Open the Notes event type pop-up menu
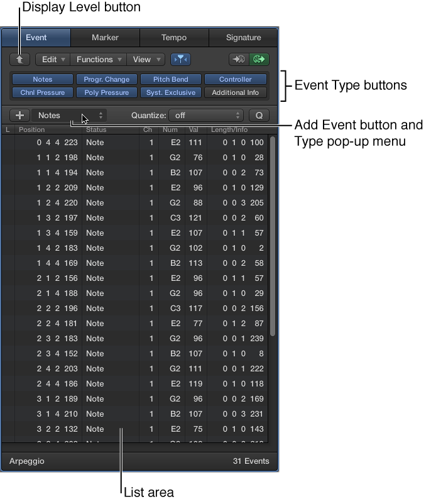The width and height of the screenshot is (431, 504). click(69, 116)
